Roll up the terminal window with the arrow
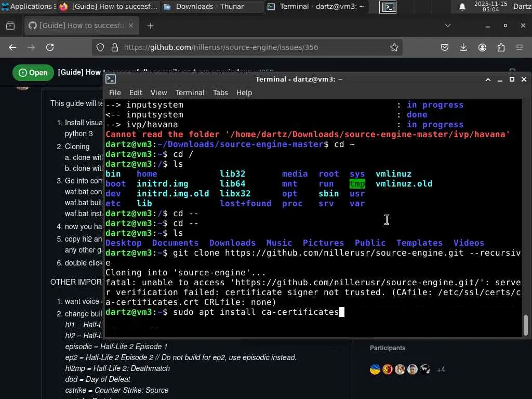This screenshot has width=532, height=399. tap(488, 79)
